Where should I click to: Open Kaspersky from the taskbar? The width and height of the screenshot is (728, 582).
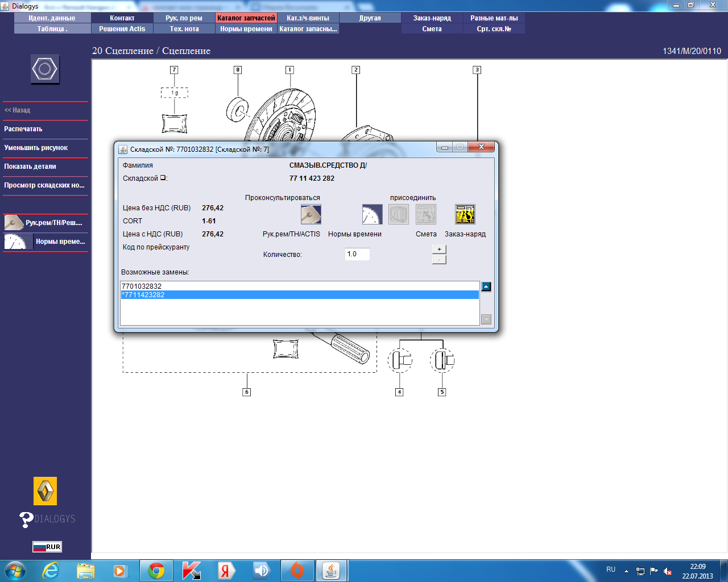click(191, 571)
